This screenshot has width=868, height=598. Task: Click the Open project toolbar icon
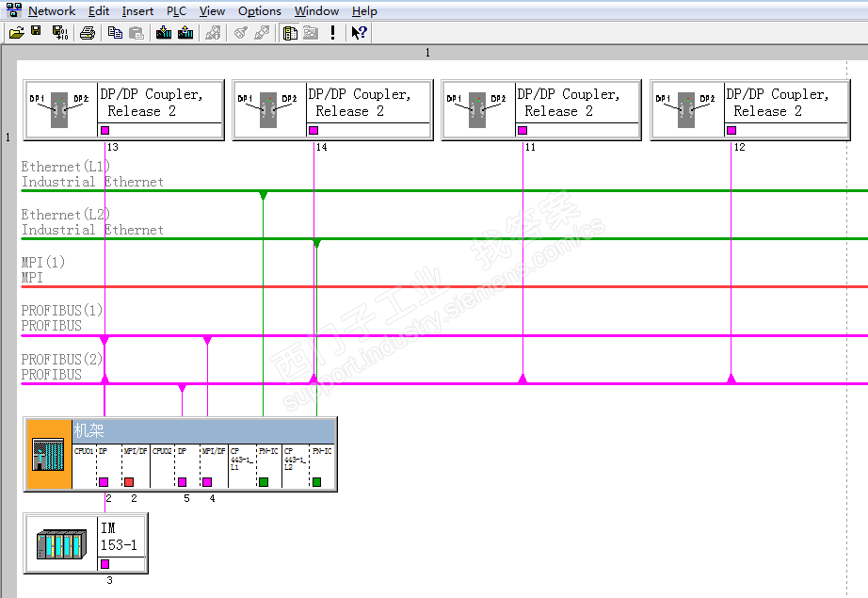click(x=17, y=33)
